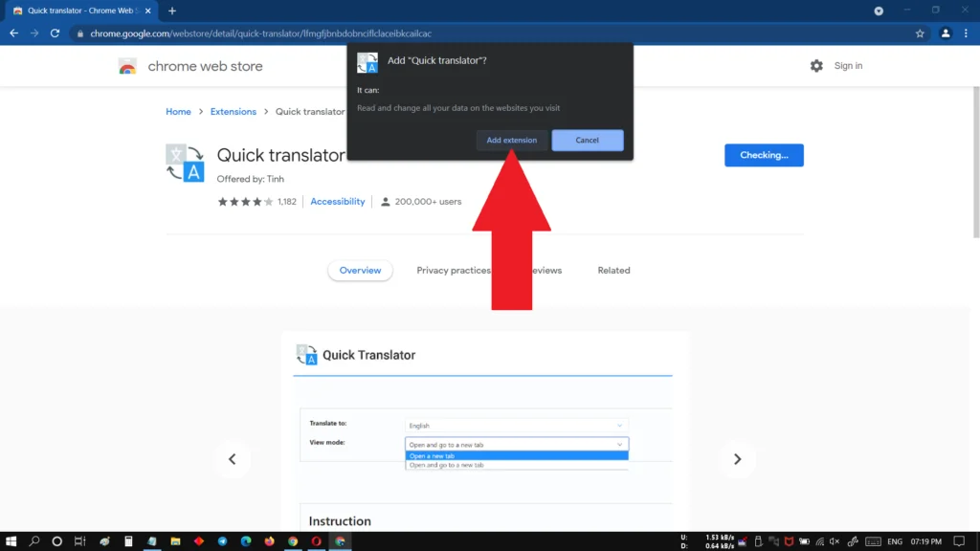Switch to Privacy practices tab
The height and width of the screenshot is (551, 980).
454,271
